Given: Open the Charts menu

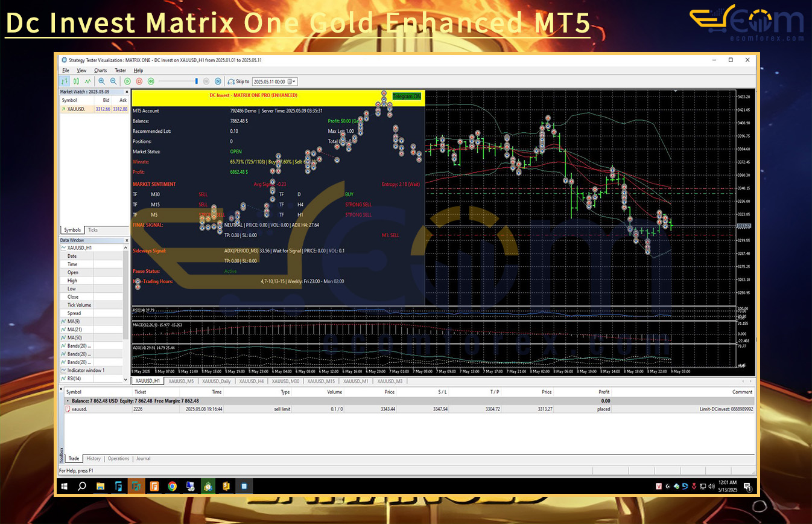Looking at the screenshot, I should [100, 71].
